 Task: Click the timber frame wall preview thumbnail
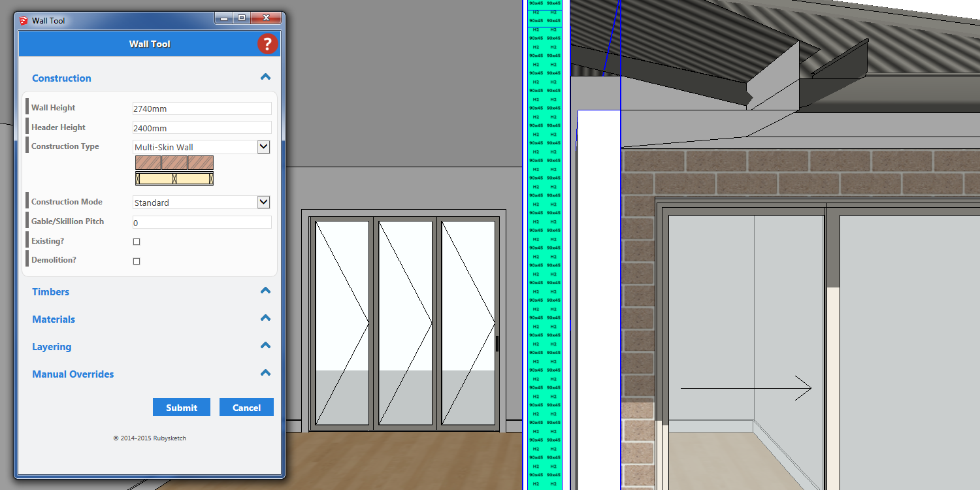click(x=174, y=178)
